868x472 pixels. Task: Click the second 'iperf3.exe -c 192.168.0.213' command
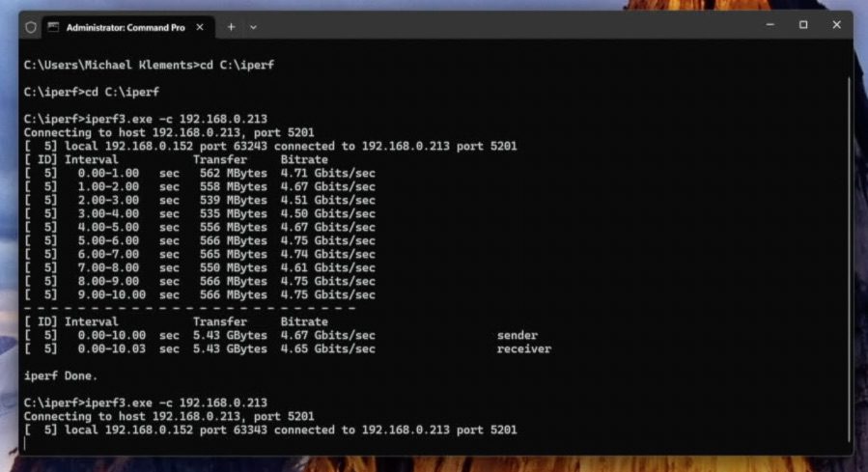pyautogui.click(x=176, y=403)
